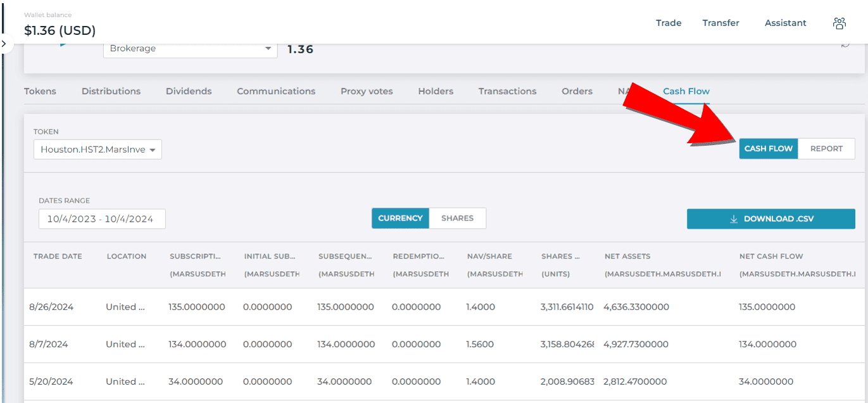Click subscription value 135.0000000 in 8/26 row
Viewport: 868px width, 403px height.
(197, 307)
